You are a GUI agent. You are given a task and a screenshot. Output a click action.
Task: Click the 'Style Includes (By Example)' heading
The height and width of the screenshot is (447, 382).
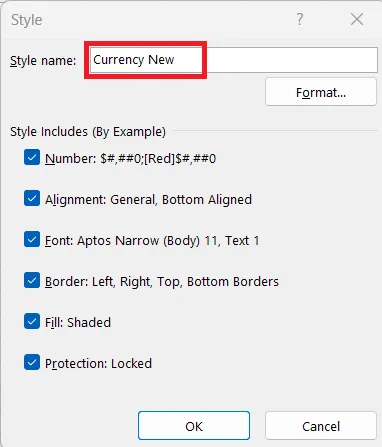pos(88,132)
